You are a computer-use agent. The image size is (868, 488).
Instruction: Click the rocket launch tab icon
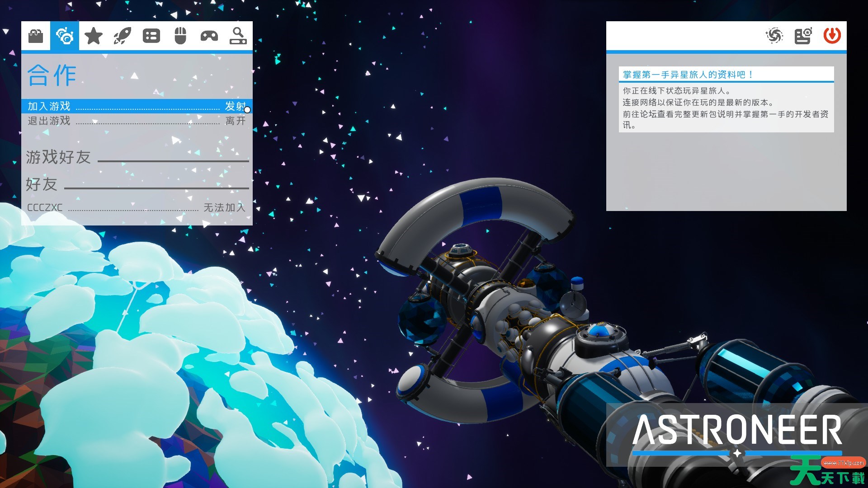click(123, 36)
